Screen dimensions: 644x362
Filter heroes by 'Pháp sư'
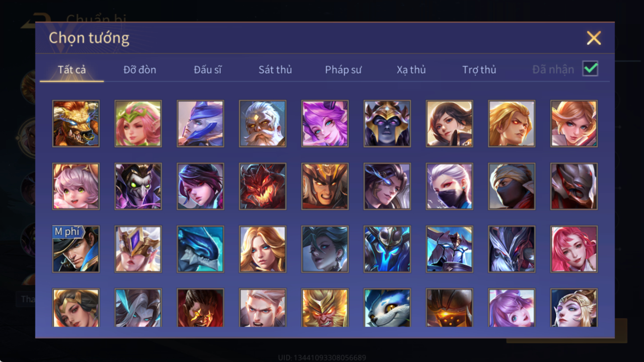pos(343,70)
